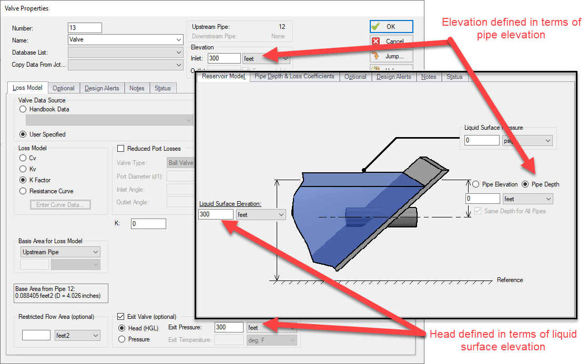Click Liquid Surface Elevation input field
Image resolution: width=588 pixels, height=364 pixels.
[x=216, y=214]
